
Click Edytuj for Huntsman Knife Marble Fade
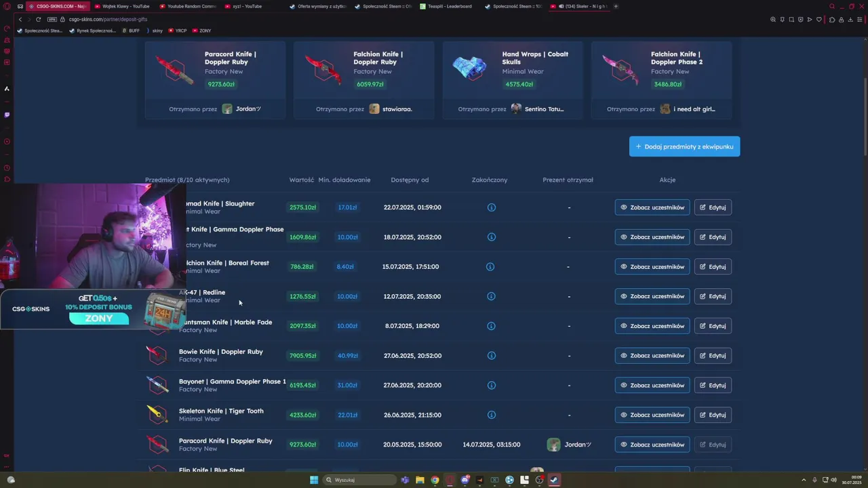tap(713, 326)
